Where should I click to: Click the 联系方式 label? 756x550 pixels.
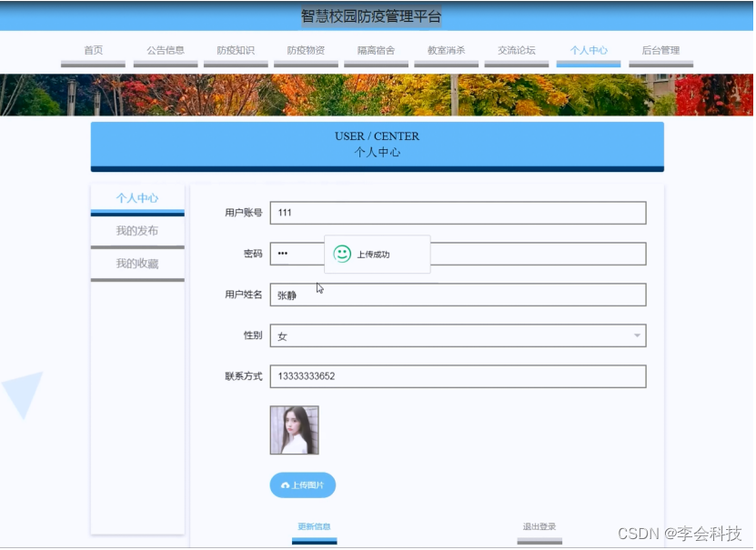coord(244,376)
